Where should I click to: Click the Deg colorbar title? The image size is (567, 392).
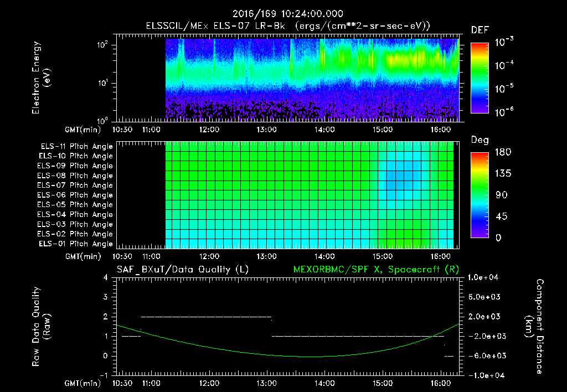480,140
